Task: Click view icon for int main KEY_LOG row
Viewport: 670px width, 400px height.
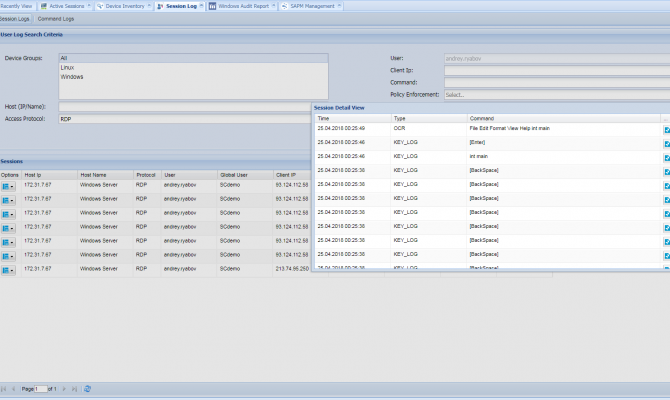Action: [x=667, y=158]
